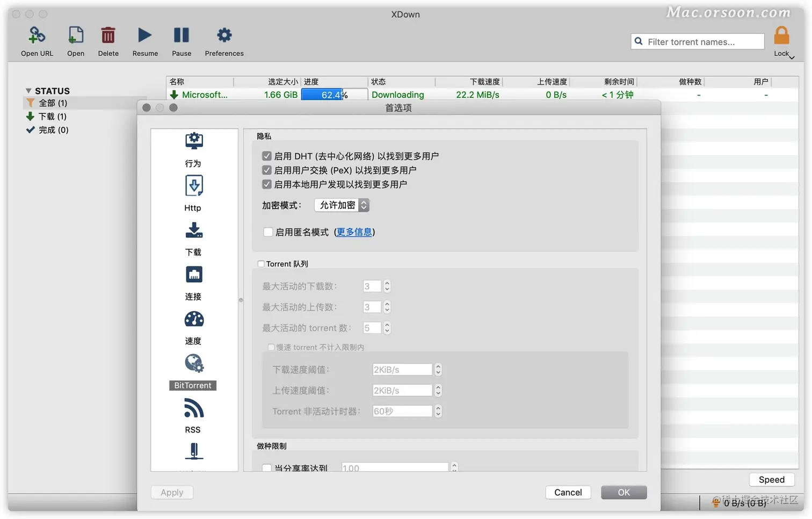Click the checkmark icon beside 完成 (0)
The width and height of the screenshot is (812, 519).
click(30, 129)
